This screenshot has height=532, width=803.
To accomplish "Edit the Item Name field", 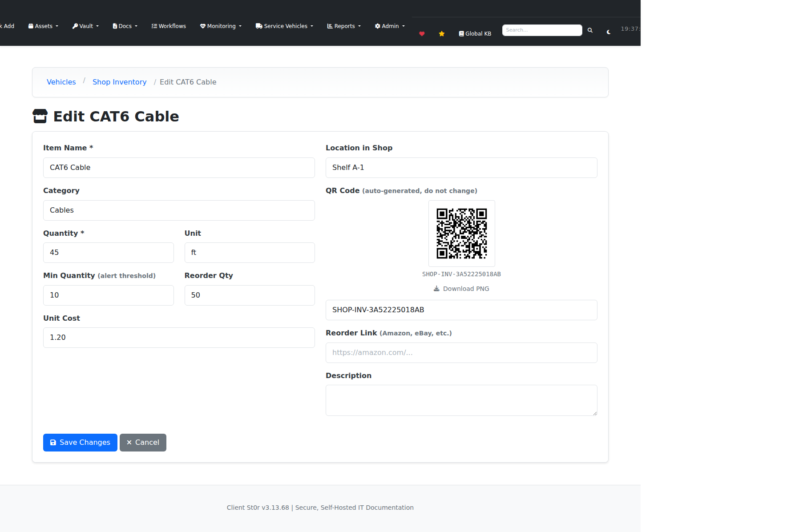I will coord(179,168).
